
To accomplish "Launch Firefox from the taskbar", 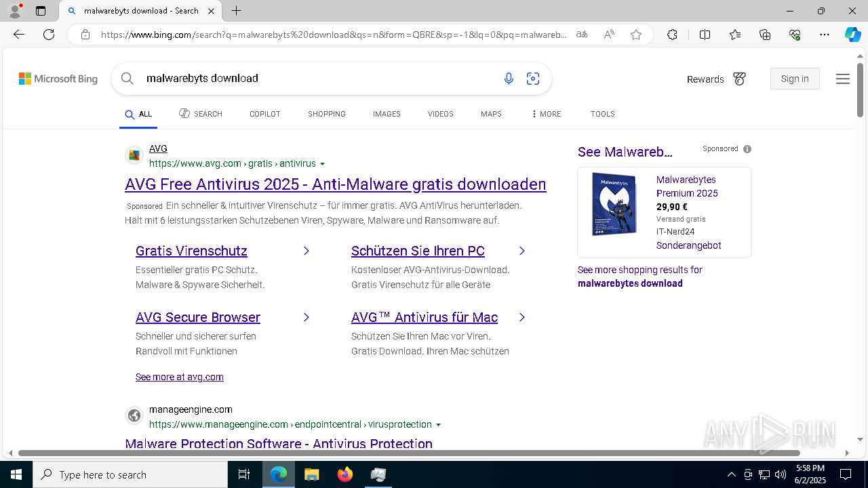I will coord(345,474).
